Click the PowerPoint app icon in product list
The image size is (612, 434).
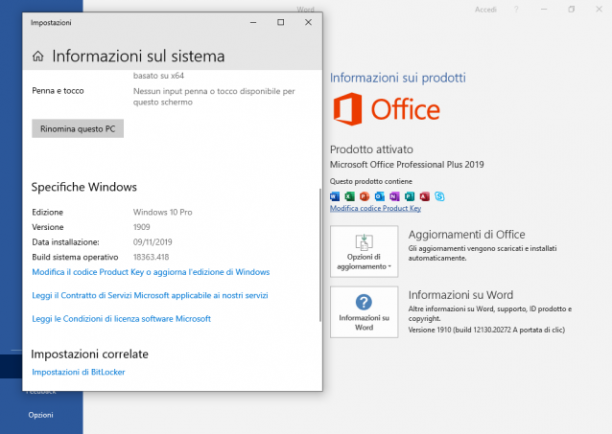point(365,196)
